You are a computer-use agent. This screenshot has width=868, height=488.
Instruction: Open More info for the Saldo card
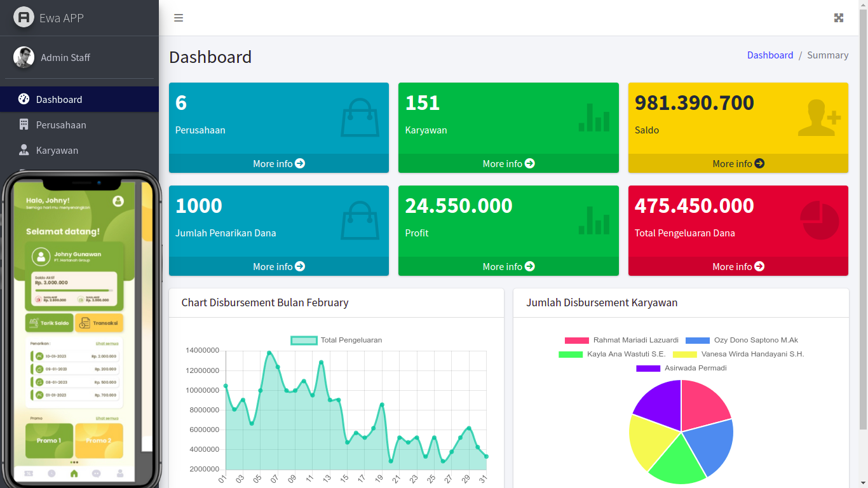point(738,163)
